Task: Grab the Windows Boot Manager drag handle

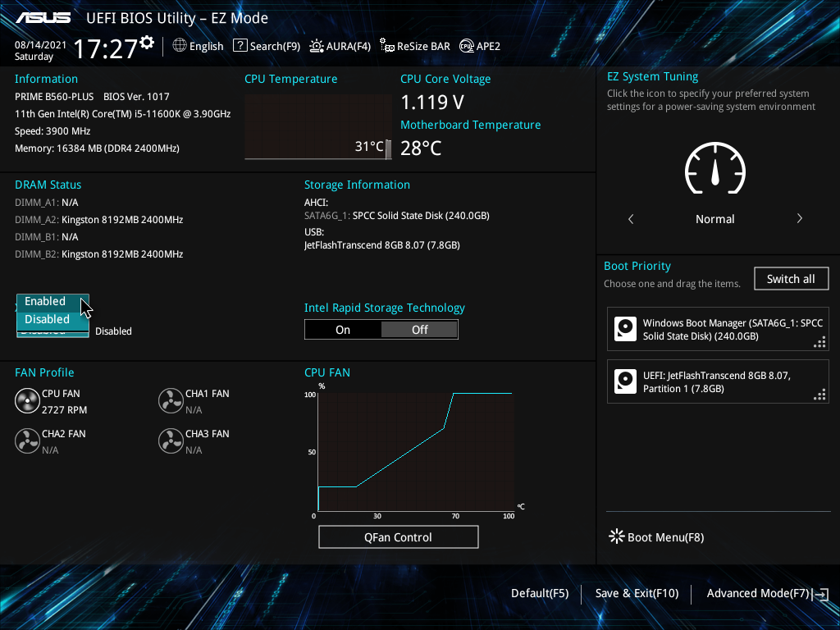Action: (x=819, y=342)
